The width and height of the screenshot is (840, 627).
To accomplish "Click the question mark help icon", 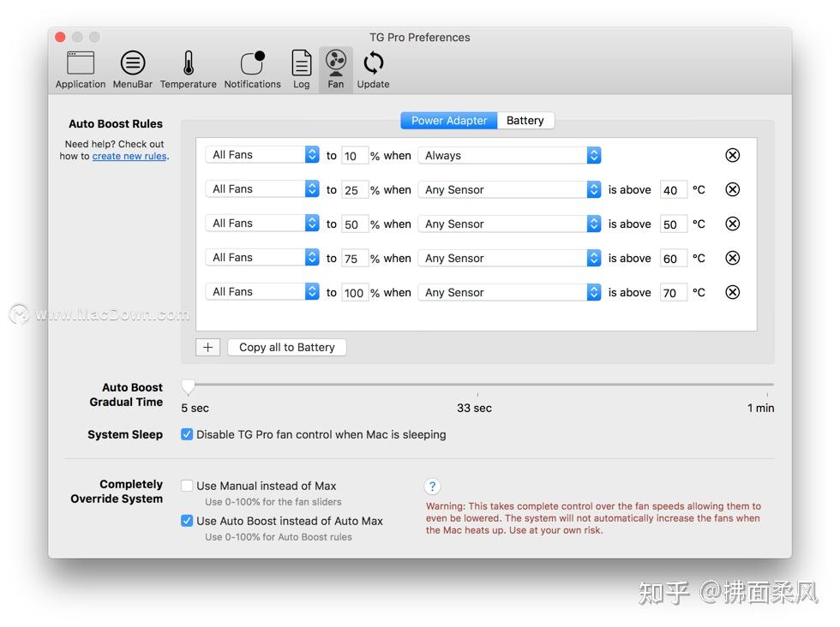I will [432, 487].
